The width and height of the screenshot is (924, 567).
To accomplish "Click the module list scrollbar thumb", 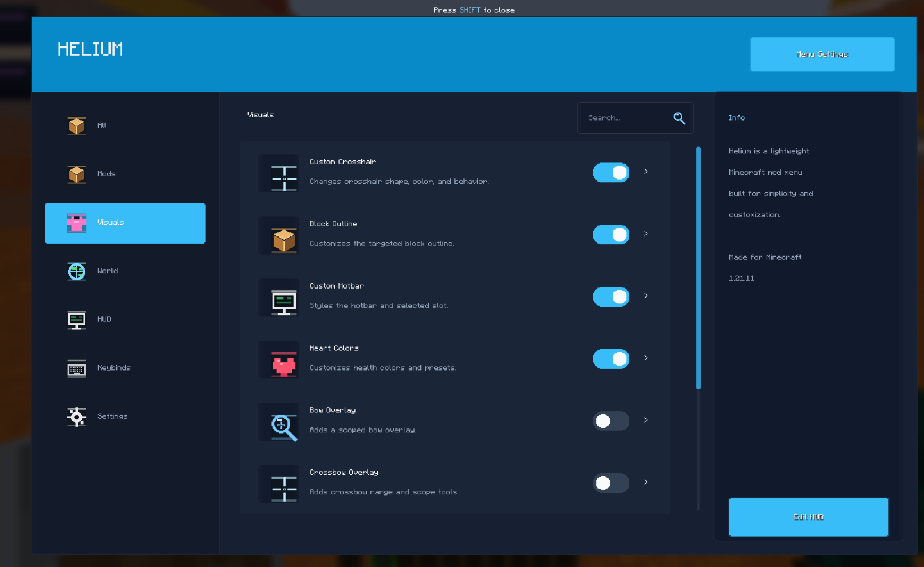I will [x=699, y=268].
